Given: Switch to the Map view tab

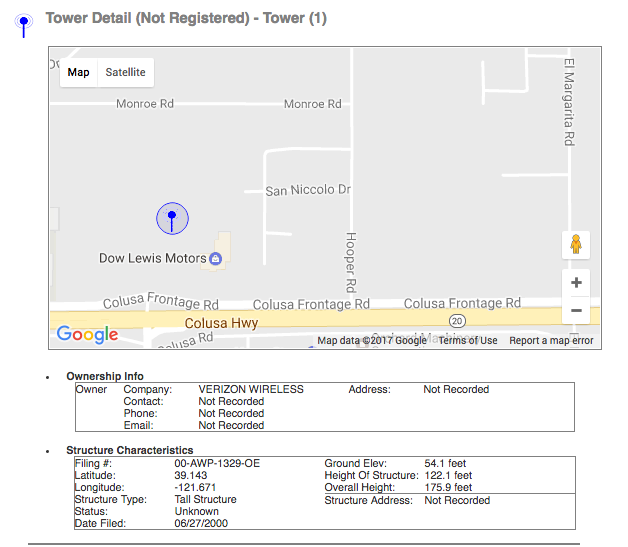Looking at the screenshot, I should pyautogui.click(x=78, y=72).
